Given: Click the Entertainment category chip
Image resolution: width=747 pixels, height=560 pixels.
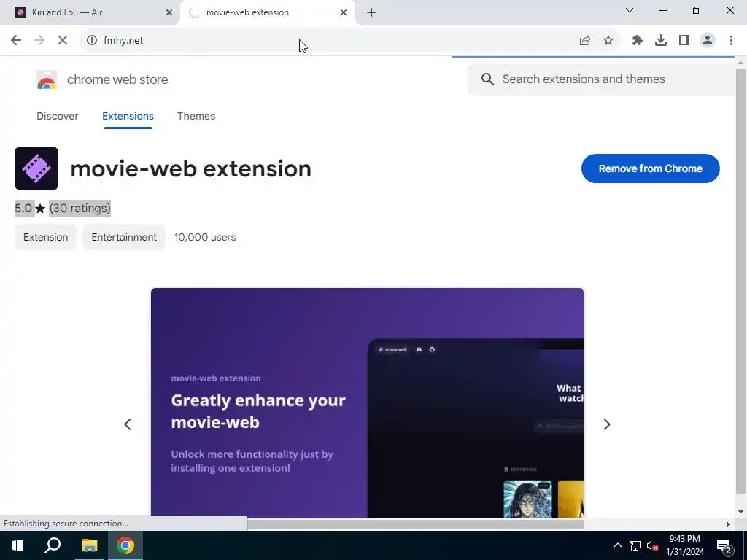Looking at the screenshot, I should (x=124, y=237).
